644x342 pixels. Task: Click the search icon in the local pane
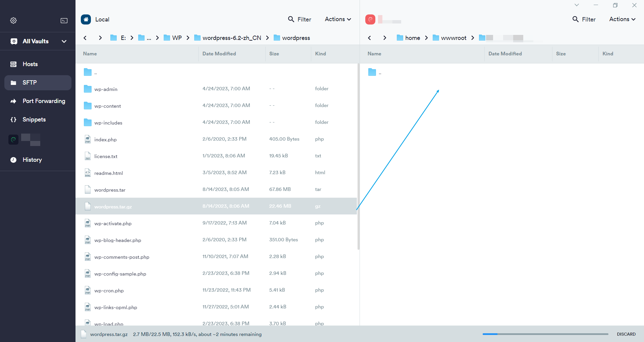click(x=291, y=19)
